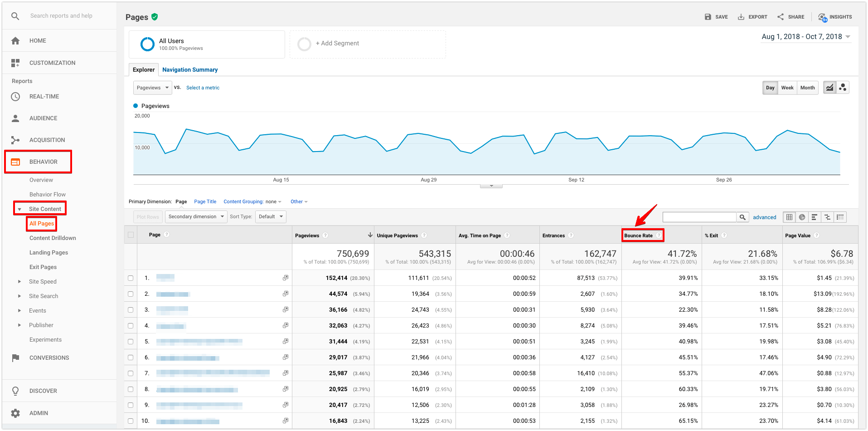Open Behavior Flow report
Viewport: 868px width, 431px height.
[x=48, y=195]
